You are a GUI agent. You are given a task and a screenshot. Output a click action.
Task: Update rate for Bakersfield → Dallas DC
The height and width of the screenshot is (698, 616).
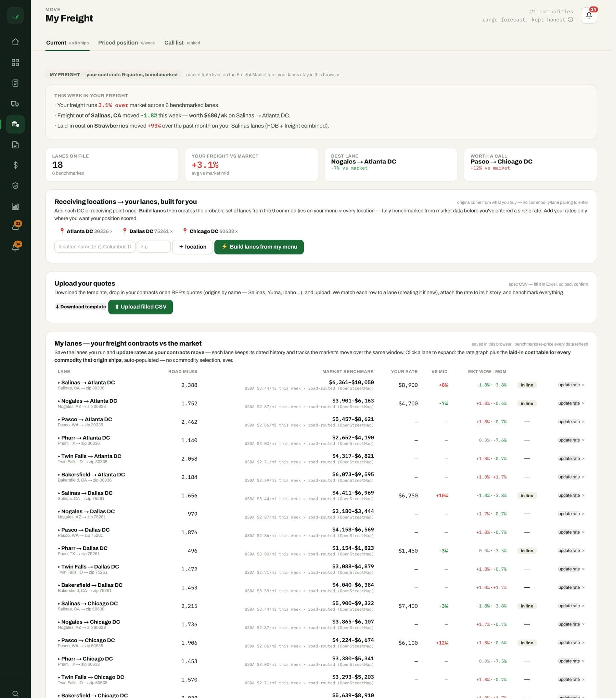[x=569, y=588]
